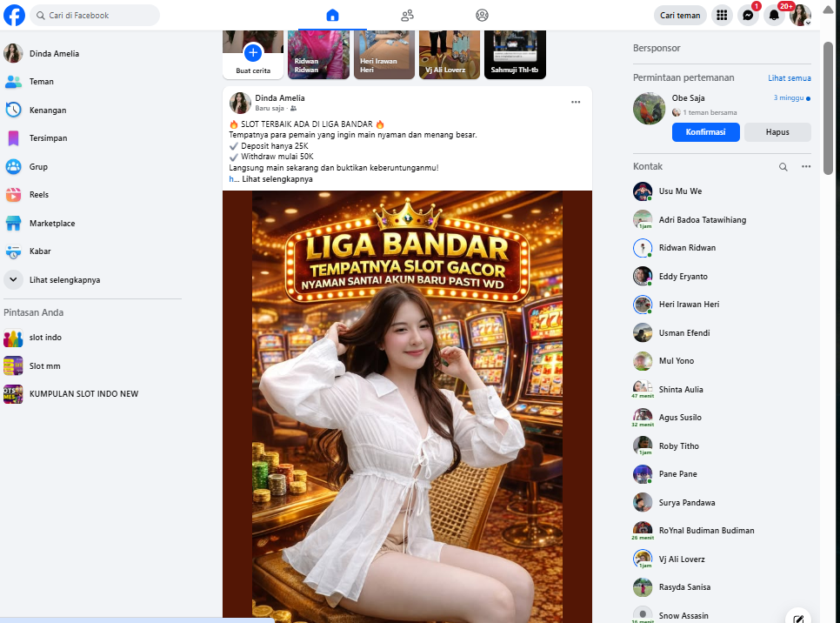Open the Liga Bandar post image
The width and height of the screenshot is (840, 623).
tap(407, 406)
